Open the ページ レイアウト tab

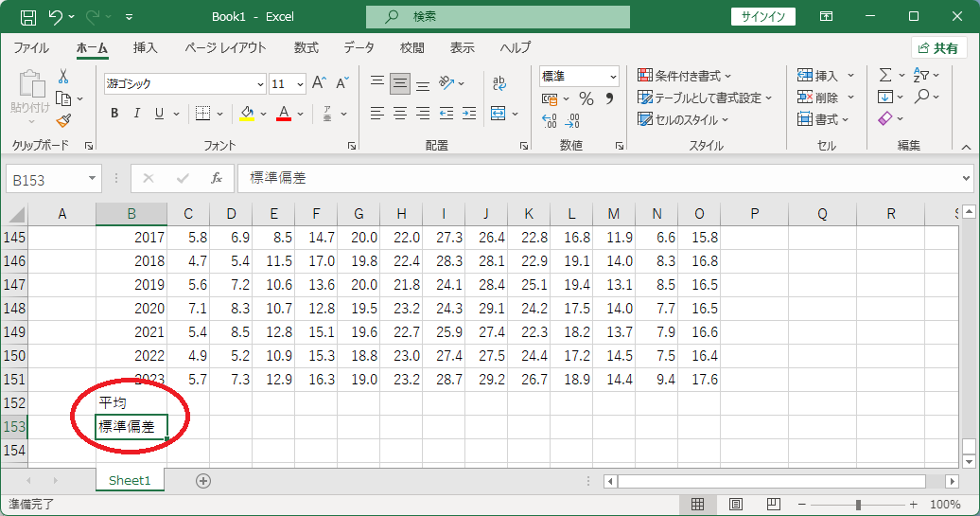[x=226, y=47]
